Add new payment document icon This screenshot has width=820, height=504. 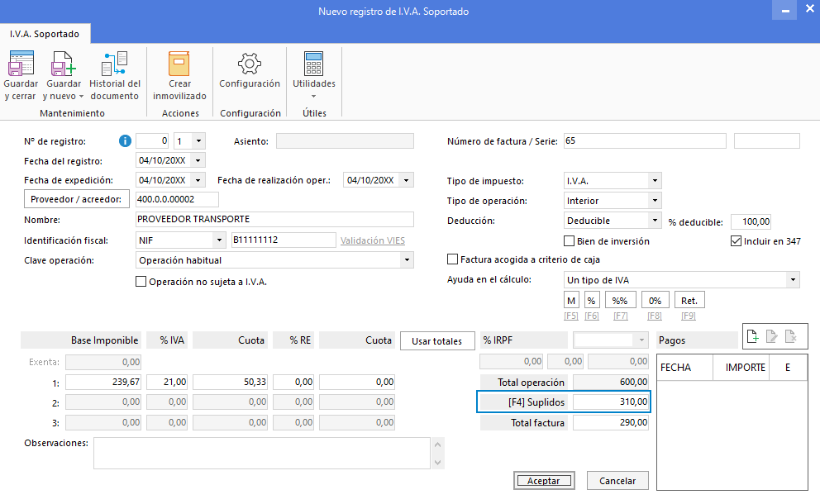(752, 336)
